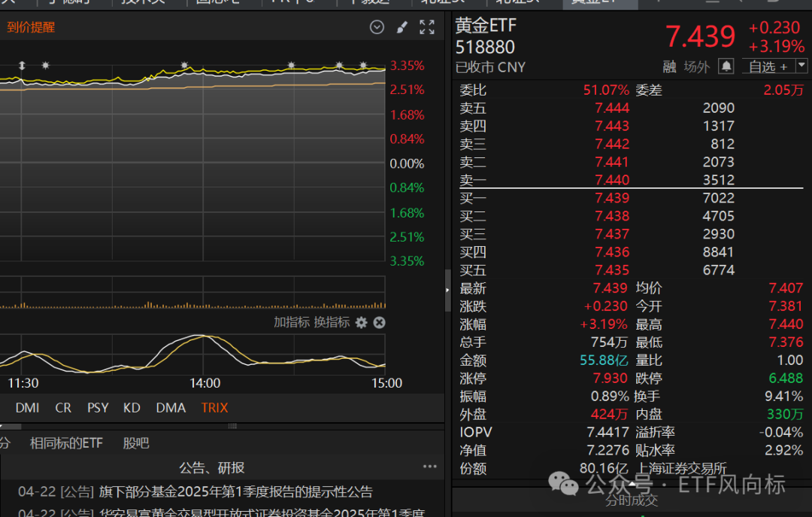This screenshot has height=517, width=812.
Task: Open the 相同标的ETF tab
Action: click(x=66, y=443)
